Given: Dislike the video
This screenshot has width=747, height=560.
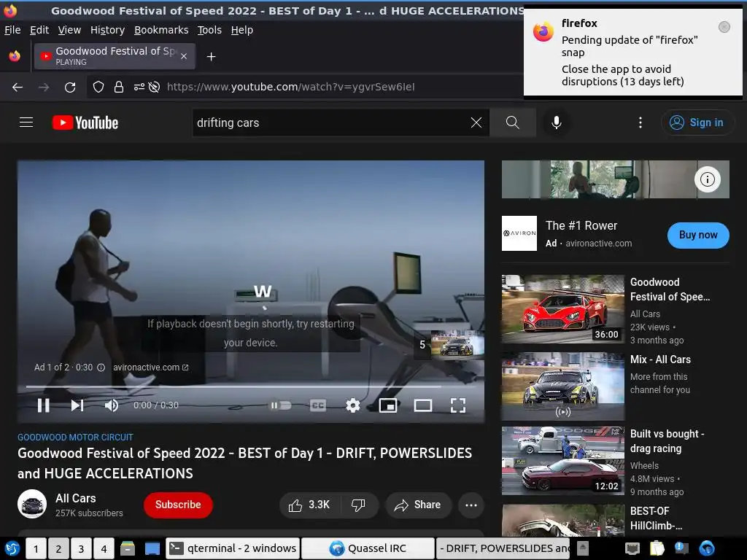Looking at the screenshot, I should coord(359,505).
